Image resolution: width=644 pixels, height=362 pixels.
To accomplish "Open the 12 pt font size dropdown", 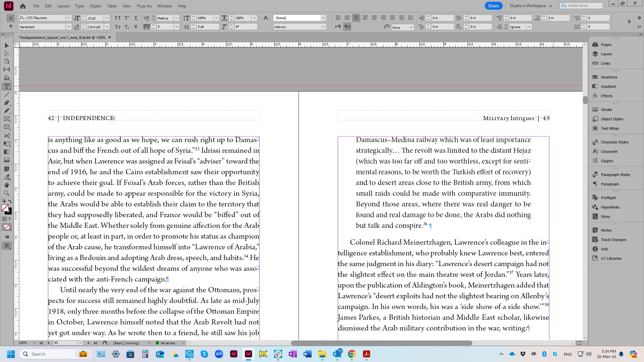I will click(107, 18).
